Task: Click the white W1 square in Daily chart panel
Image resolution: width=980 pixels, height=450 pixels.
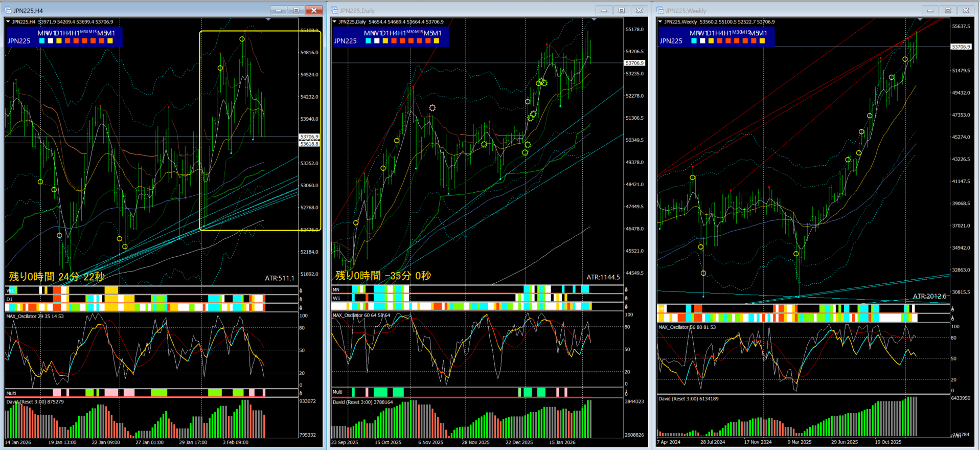Action: point(377,41)
